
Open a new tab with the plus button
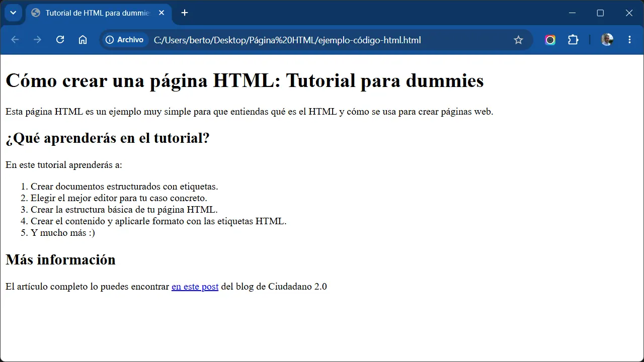pyautogui.click(x=185, y=13)
